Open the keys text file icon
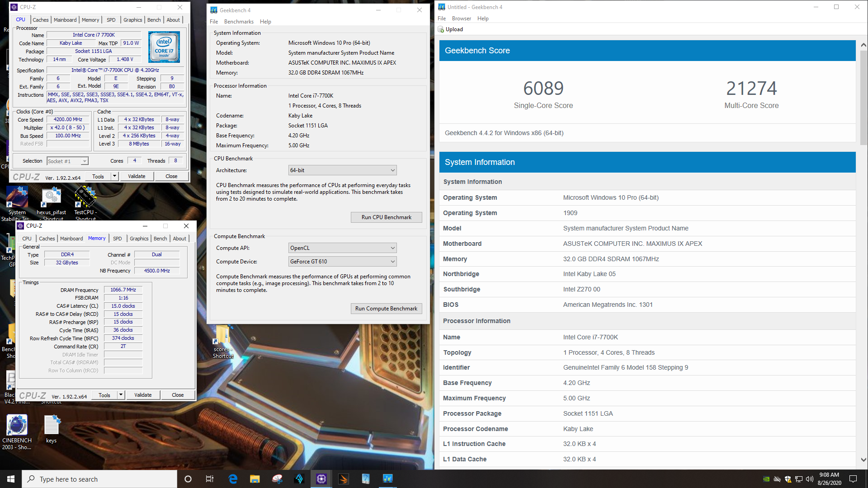The width and height of the screenshot is (868, 488). pyautogui.click(x=51, y=429)
